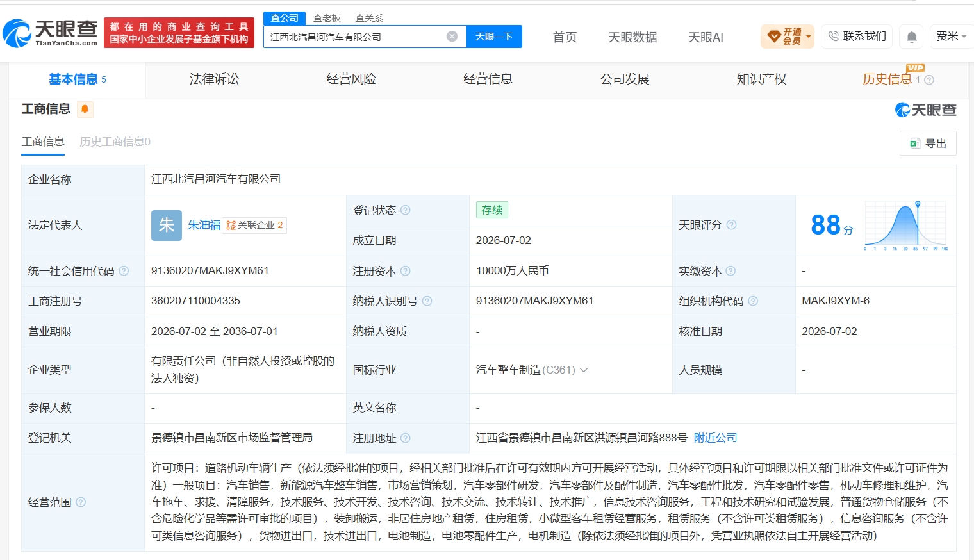Click the orange alert bell beside 工商信息
The width and height of the screenshot is (974, 560).
coord(85,110)
